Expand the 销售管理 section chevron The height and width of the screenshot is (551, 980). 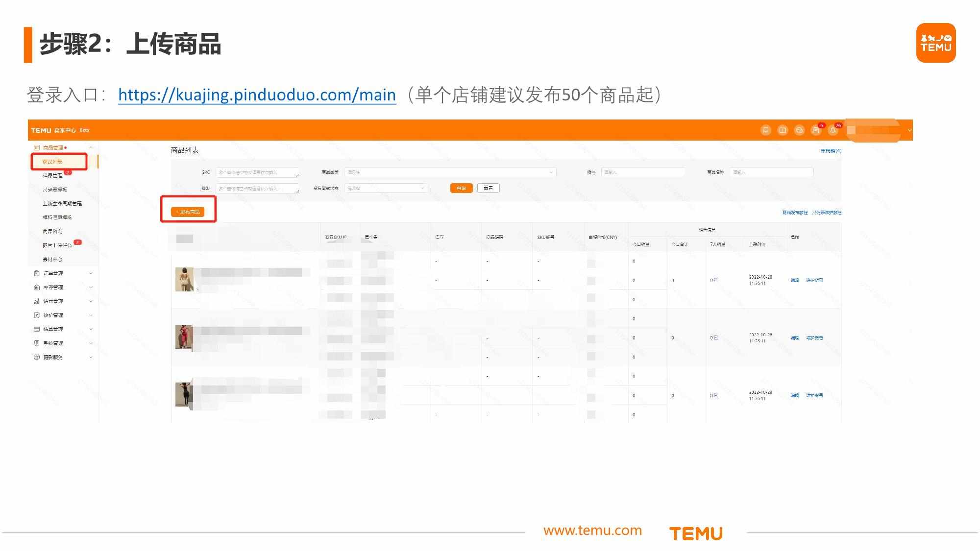[x=91, y=301]
